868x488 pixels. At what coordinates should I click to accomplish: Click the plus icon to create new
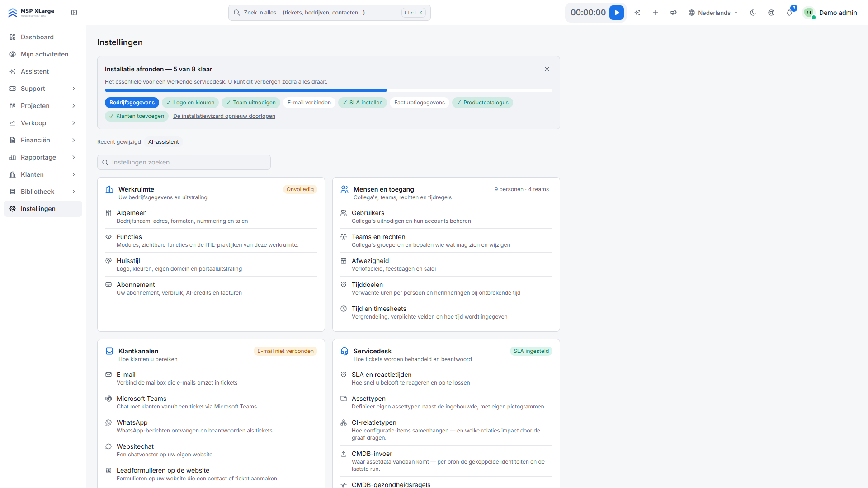click(656, 13)
